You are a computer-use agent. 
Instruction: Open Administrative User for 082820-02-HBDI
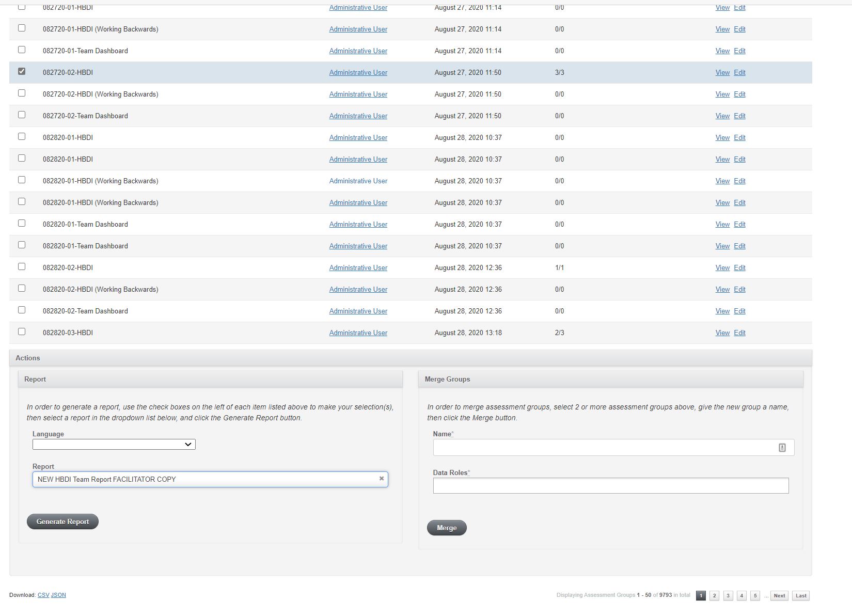[x=358, y=267]
